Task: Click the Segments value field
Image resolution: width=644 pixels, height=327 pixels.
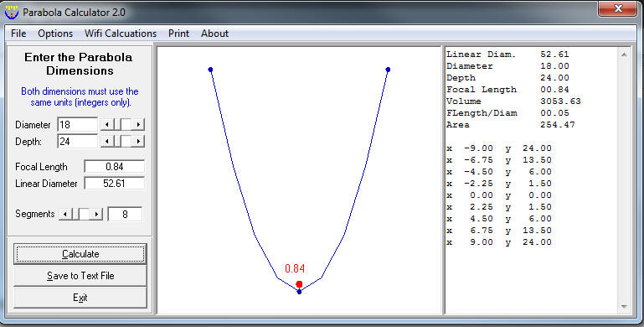Action: pyautogui.click(x=125, y=214)
